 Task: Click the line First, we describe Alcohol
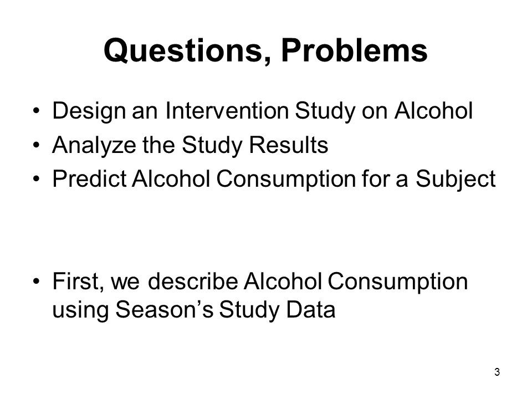260,282
